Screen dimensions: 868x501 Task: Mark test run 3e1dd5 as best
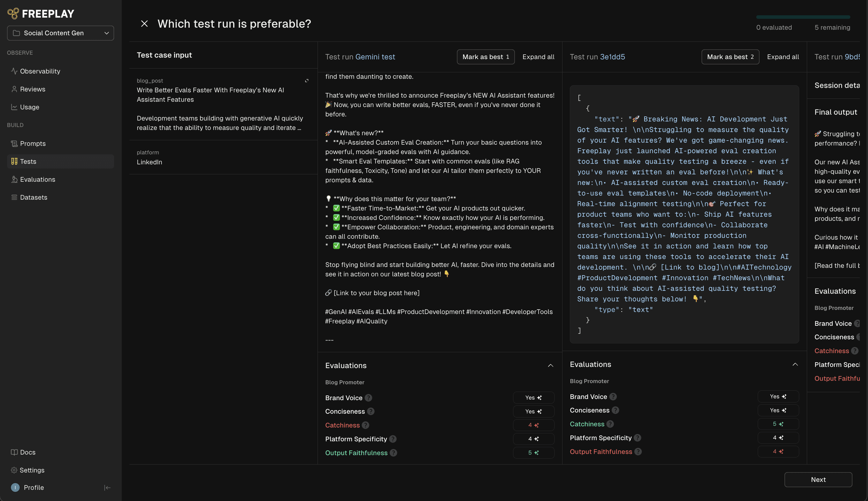pyautogui.click(x=730, y=57)
